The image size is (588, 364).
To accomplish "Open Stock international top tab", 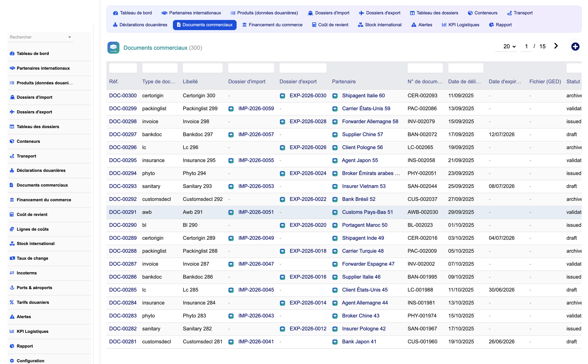I will point(380,25).
